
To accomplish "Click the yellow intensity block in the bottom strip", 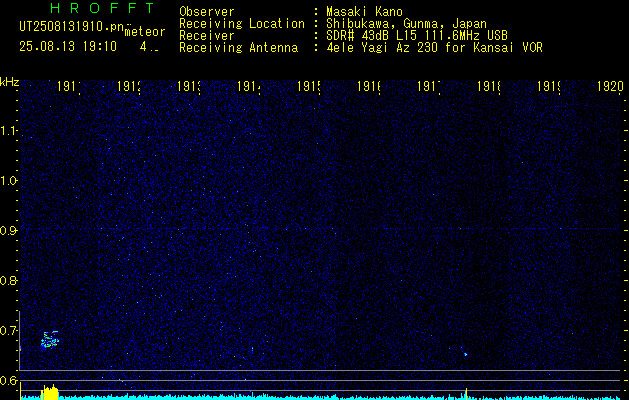I will (x=50, y=392).
